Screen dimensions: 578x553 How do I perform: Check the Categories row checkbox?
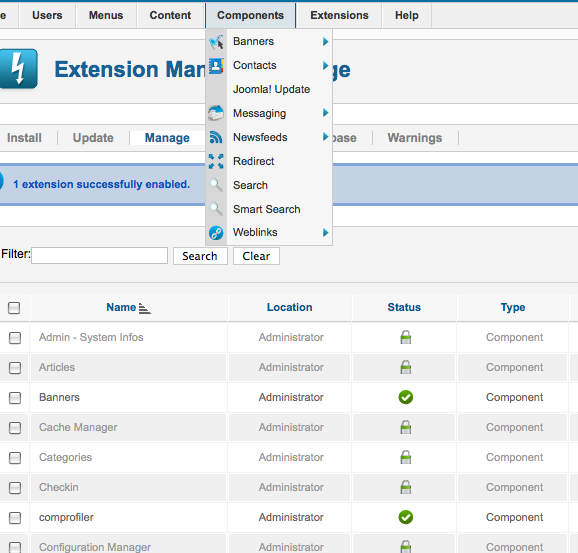tap(15, 458)
